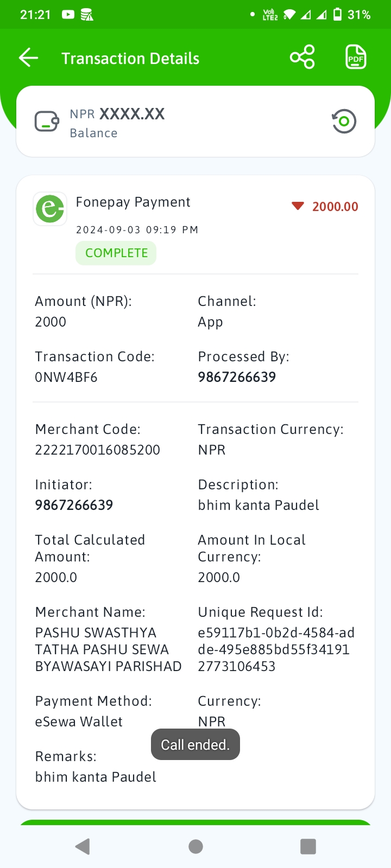Tap the green button at bottom
Viewport: 391px width, 868px height.
195,822
